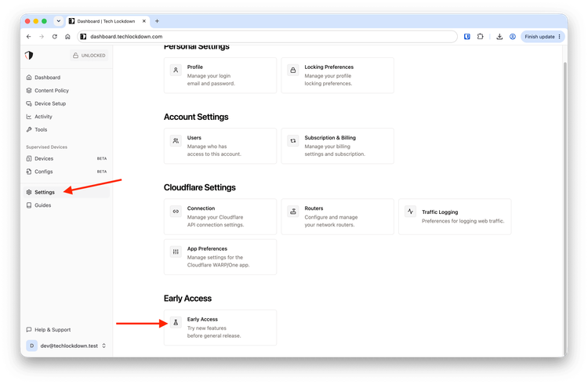
Task: Click the Locking Preferences padlock icon
Action: 293,70
